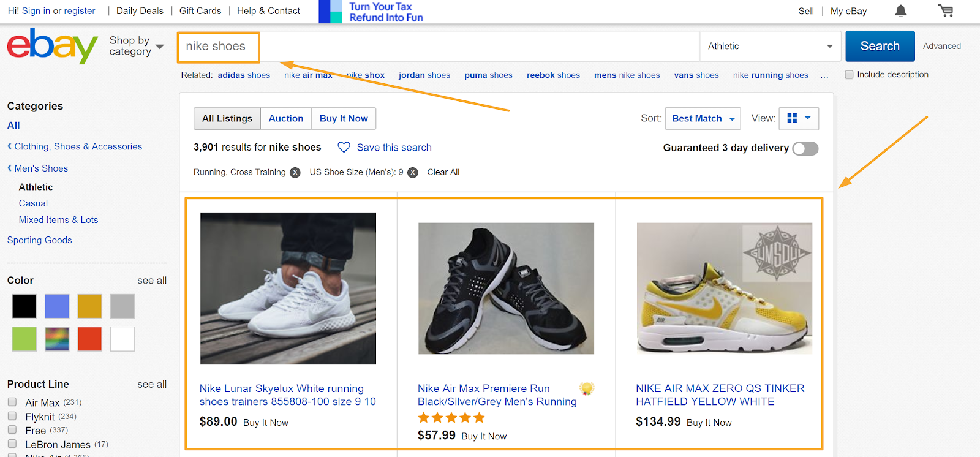Click Save this search
Viewport: 980px width, 457px height.
pyautogui.click(x=394, y=148)
